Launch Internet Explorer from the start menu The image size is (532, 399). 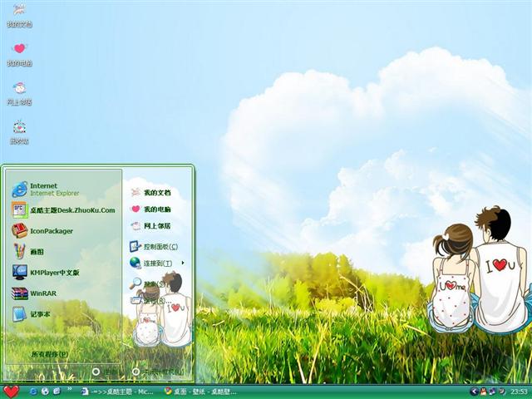click(46, 190)
